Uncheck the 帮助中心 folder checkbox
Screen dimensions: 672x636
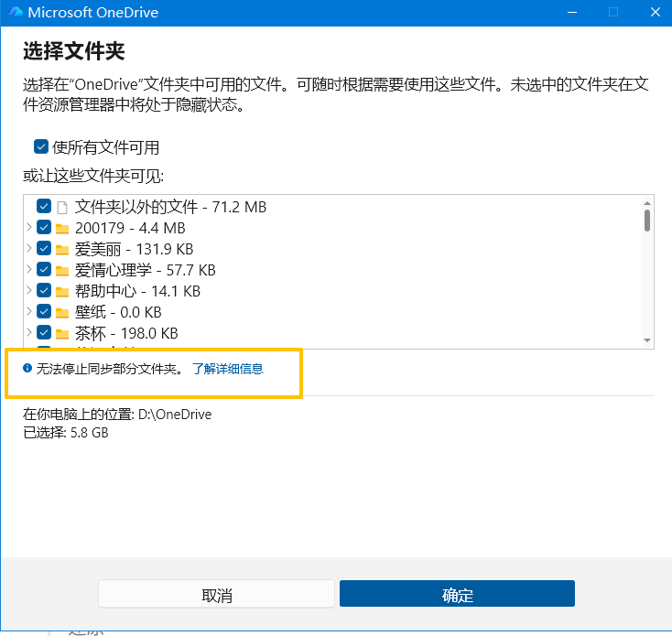pos(44,290)
